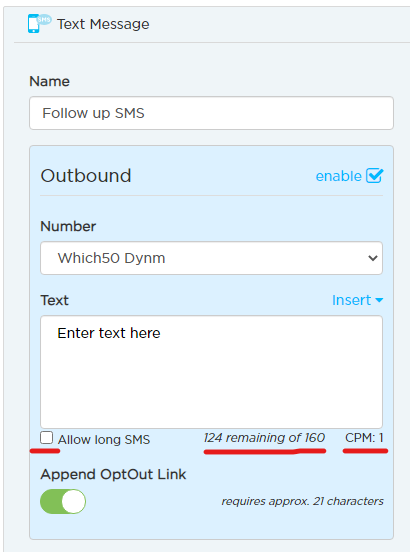Viewport: 410px width, 552px height.
Task: Click the Outbound section heading
Action: pyautogui.click(x=86, y=176)
